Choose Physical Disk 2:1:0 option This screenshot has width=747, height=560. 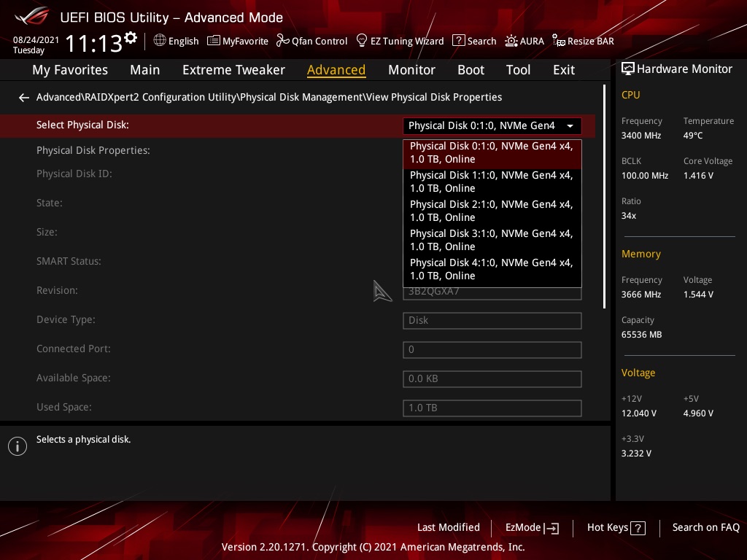tap(492, 211)
